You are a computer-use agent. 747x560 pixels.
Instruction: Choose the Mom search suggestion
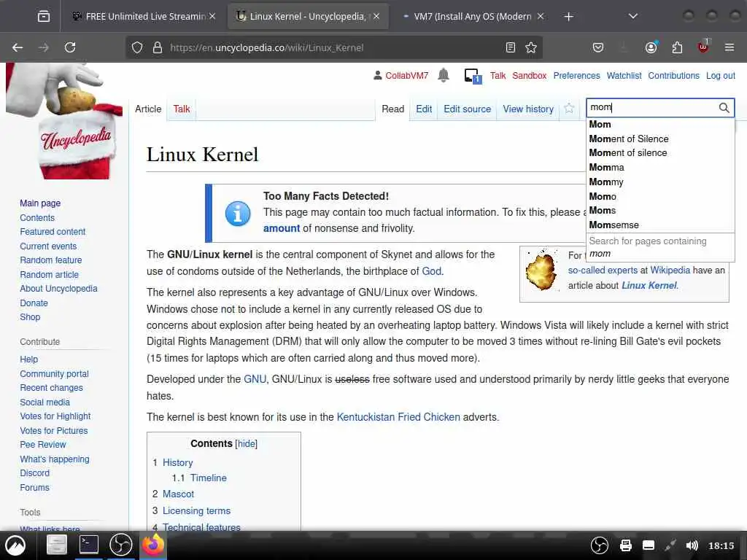[659, 124]
